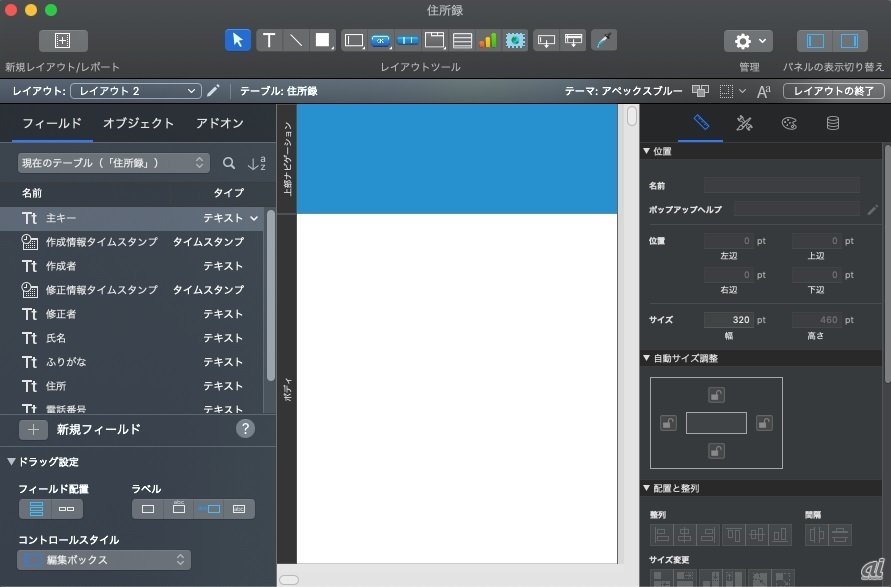Open the Data inspector tab icon

(x=832, y=123)
